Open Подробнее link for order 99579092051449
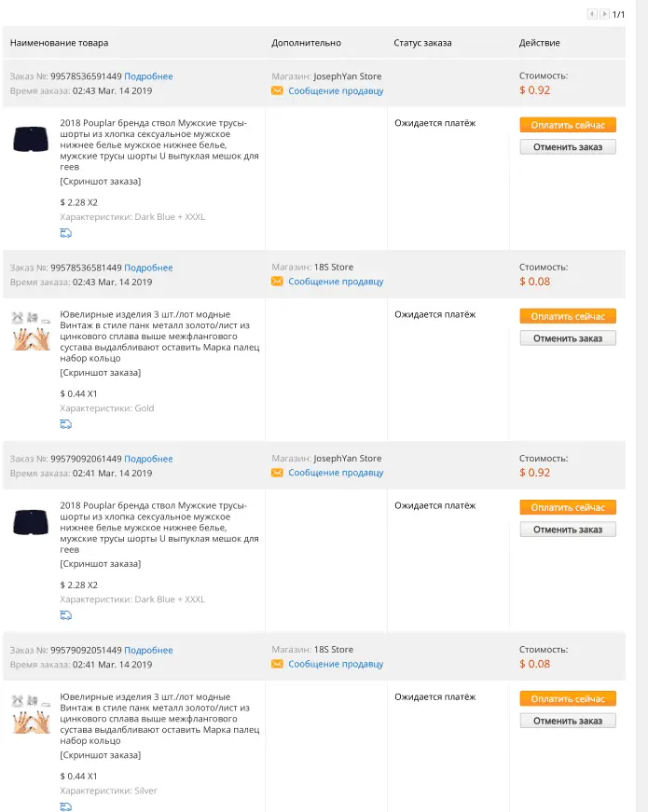The width and height of the screenshot is (648, 812). [x=148, y=650]
